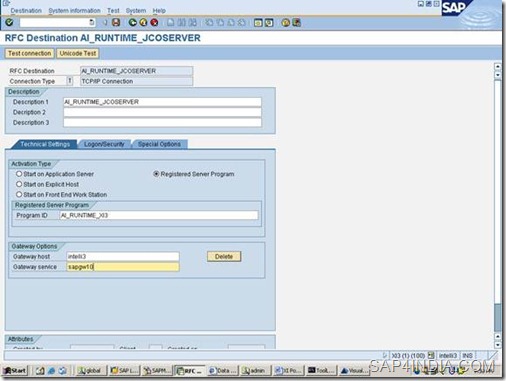Click the First Page icon
The height and width of the screenshot is (381, 506).
point(209,22)
